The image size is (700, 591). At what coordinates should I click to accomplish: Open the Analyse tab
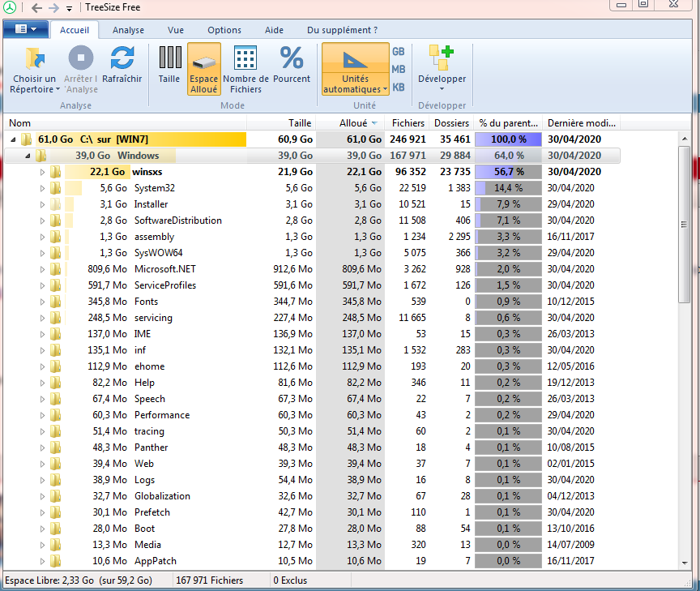[128, 30]
